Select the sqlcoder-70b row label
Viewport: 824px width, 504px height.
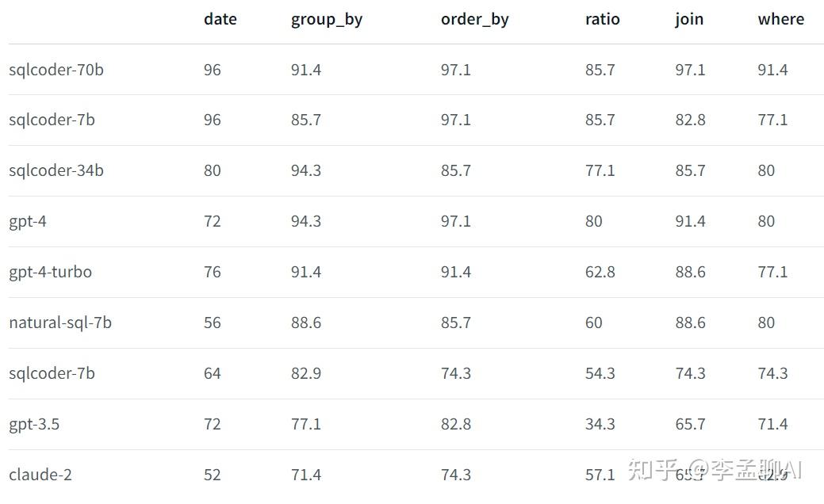point(56,70)
